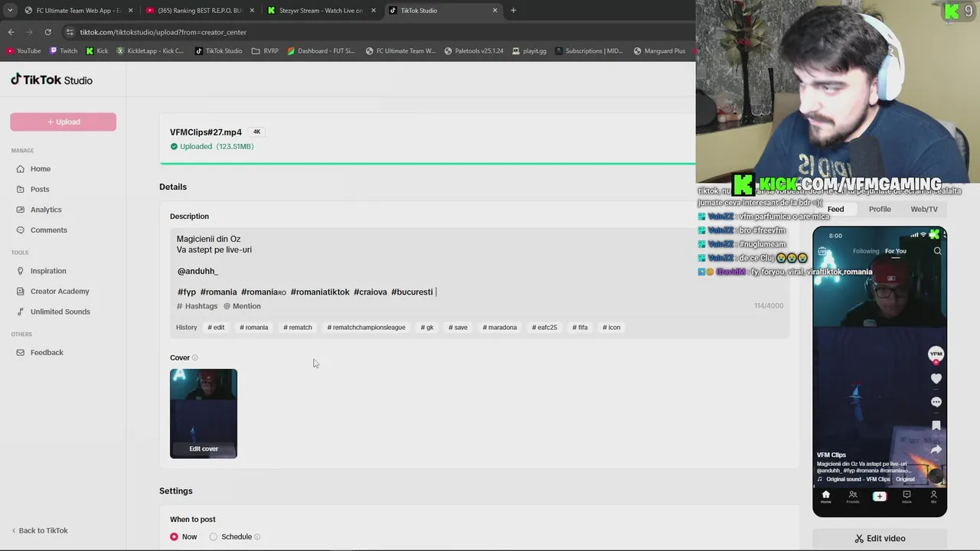Viewport: 980px width, 551px height.
Task: Add the #romania history hashtag
Action: click(253, 328)
